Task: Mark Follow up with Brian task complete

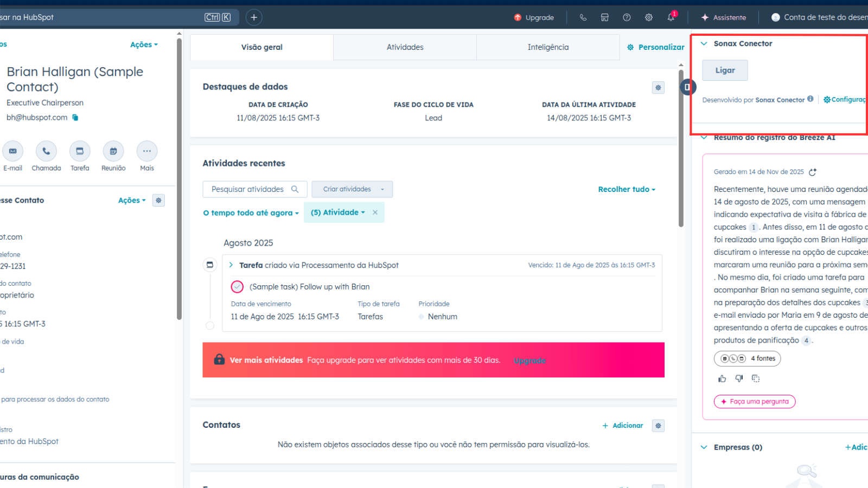Action: tap(237, 287)
